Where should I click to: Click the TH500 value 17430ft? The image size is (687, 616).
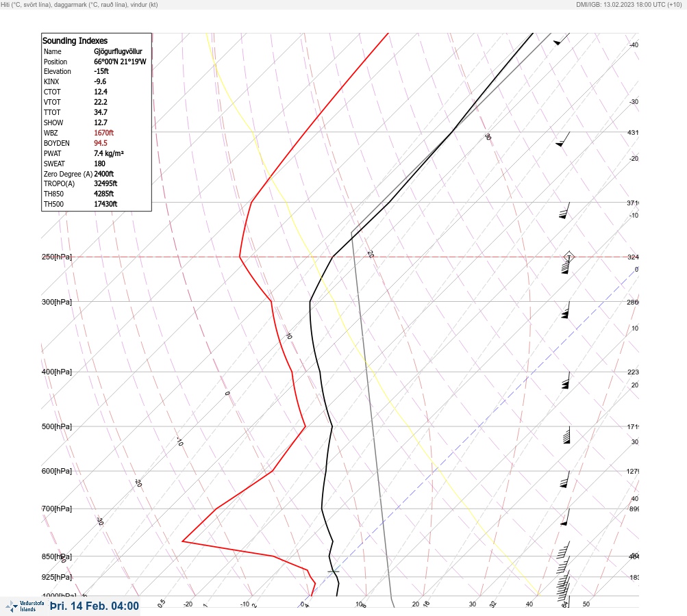(x=105, y=204)
